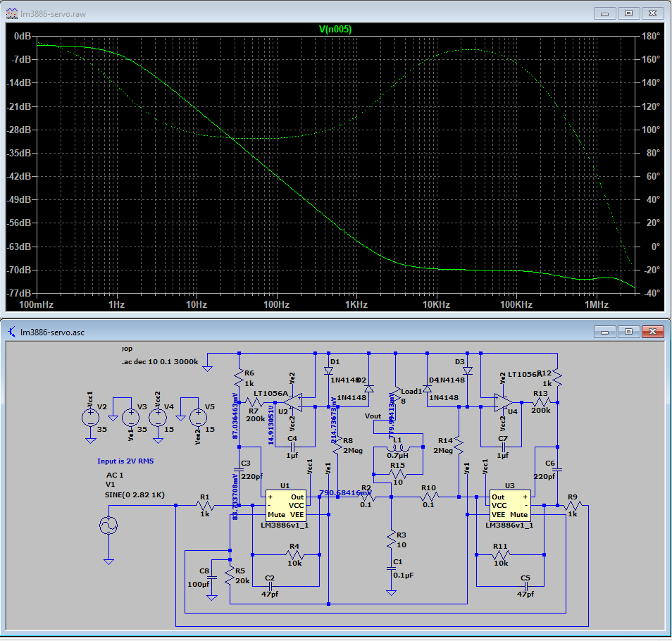Select resistor R9 1k symbol
This screenshot has width=672, height=641.
point(573,506)
